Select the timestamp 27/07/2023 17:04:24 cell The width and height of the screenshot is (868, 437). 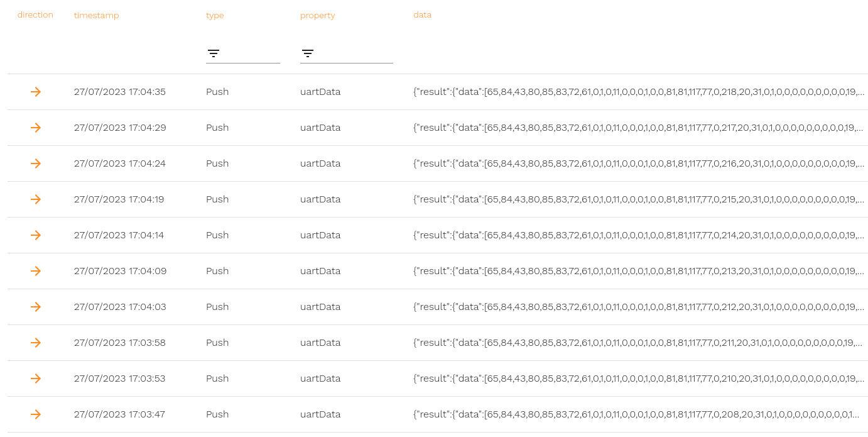pos(119,163)
